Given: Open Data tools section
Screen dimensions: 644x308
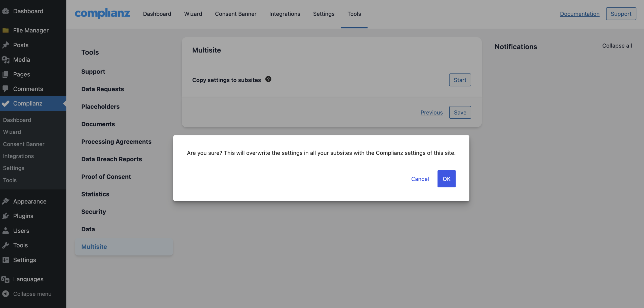Looking at the screenshot, I should tap(88, 229).
